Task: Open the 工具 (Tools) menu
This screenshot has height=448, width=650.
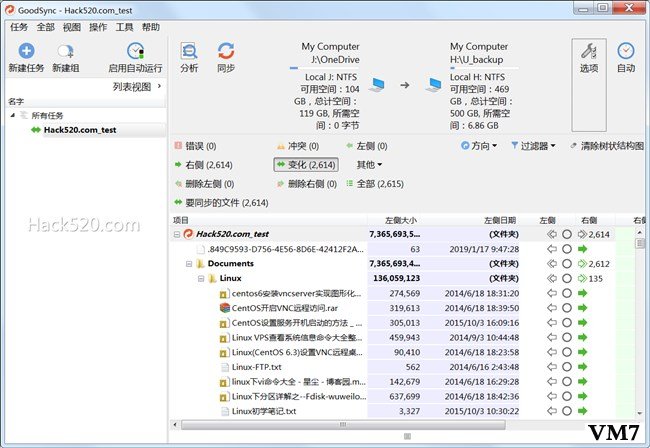Action: (124, 27)
